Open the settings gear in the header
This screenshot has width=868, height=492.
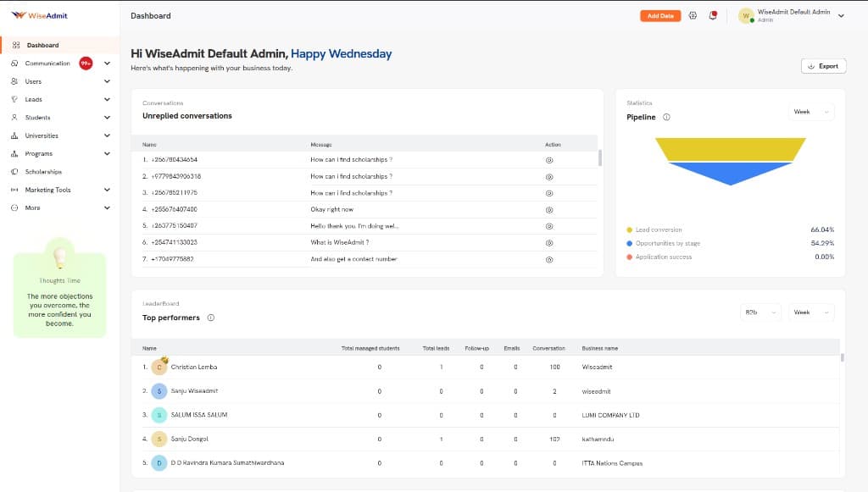point(693,15)
